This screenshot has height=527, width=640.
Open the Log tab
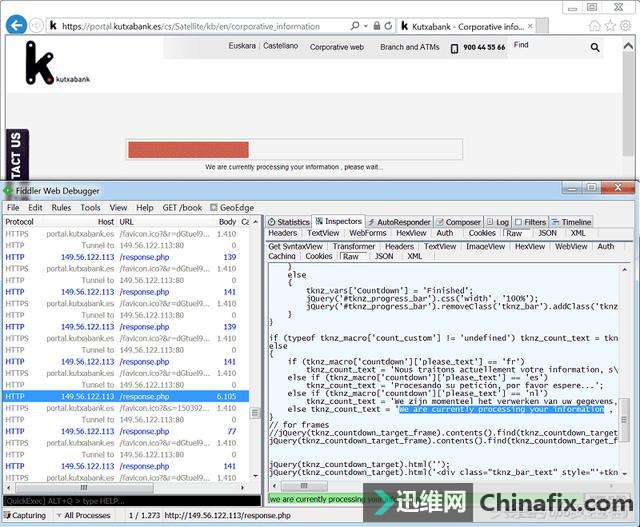[x=498, y=222]
